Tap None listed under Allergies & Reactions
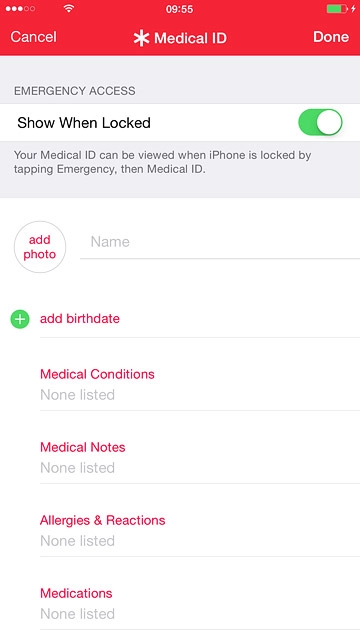 coord(78,541)
